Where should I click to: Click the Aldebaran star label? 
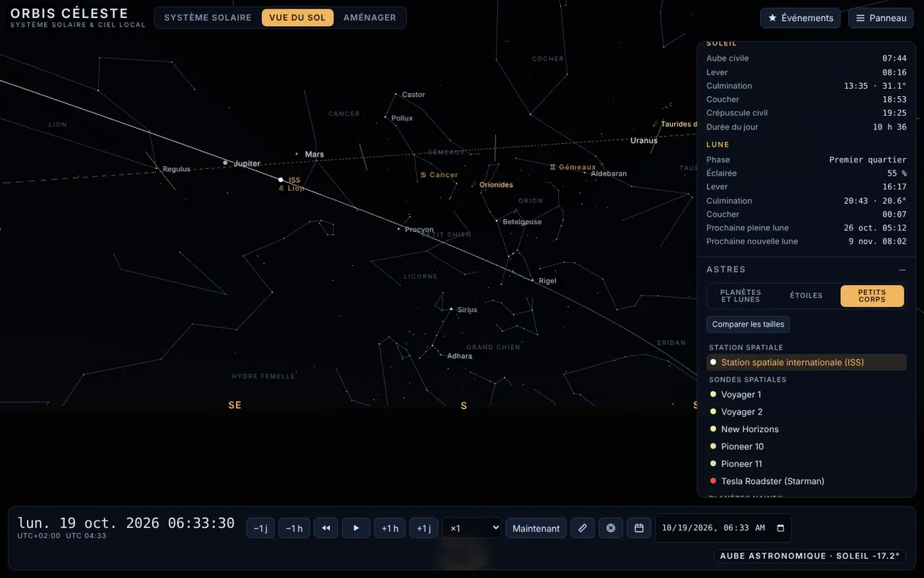(609, 173)
